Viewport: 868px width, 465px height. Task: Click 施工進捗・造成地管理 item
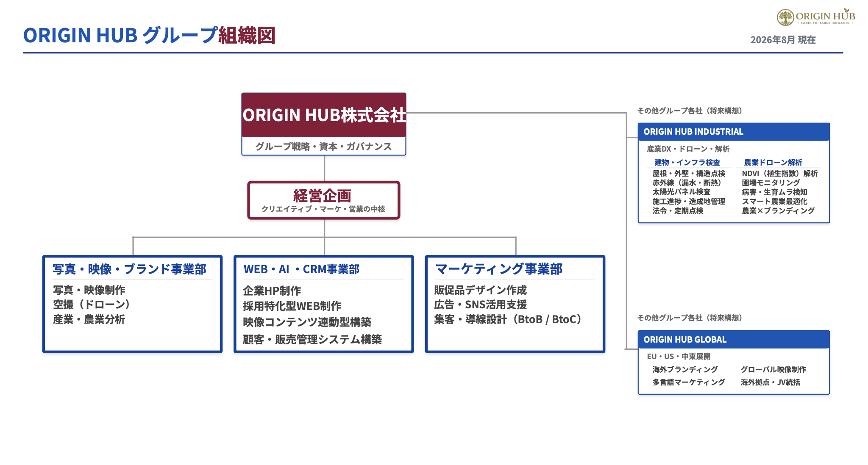[689, 202]
